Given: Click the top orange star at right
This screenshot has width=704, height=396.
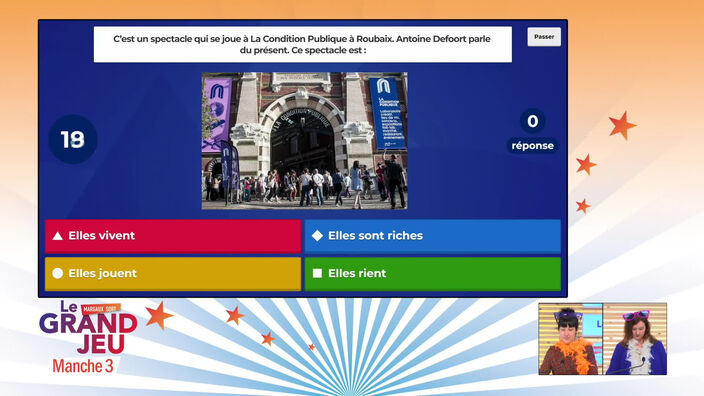Looking at the screenshot, I should [622, 125].
